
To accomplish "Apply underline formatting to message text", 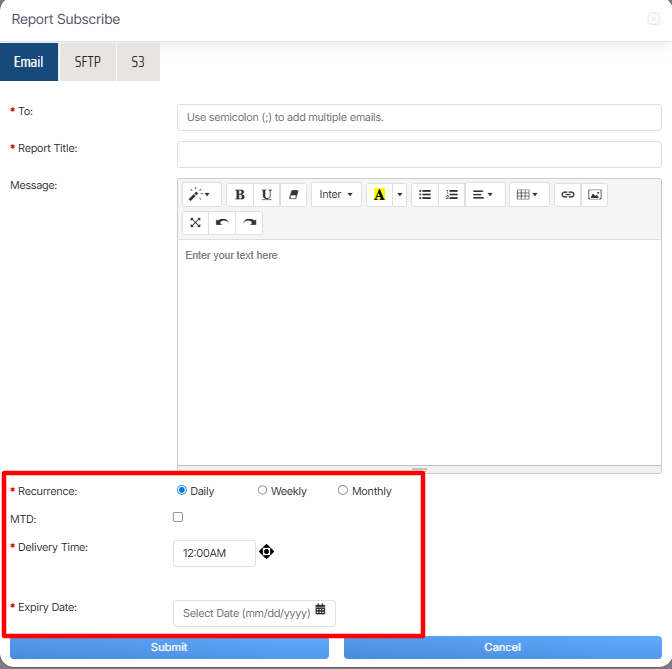I will coord(266,195).
